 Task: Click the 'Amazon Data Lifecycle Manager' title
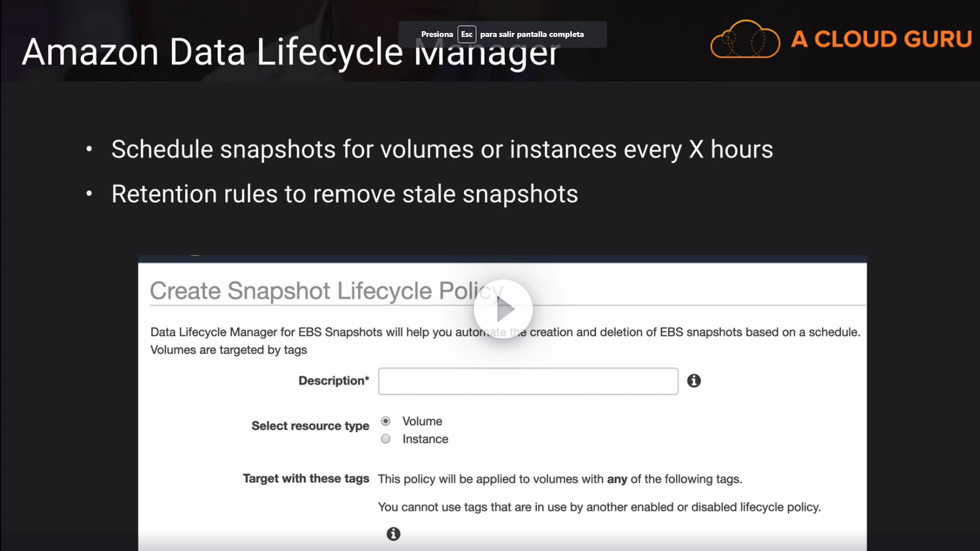[x=291, y=52]
